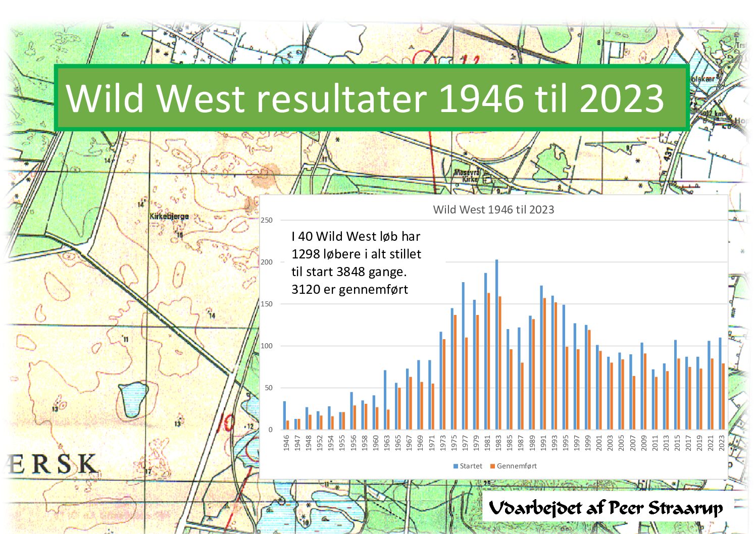The width and height of the screenshot is (756, 534).
Task: Select the text line '3120 er gennemført'
Action: [x=349, y=289]
